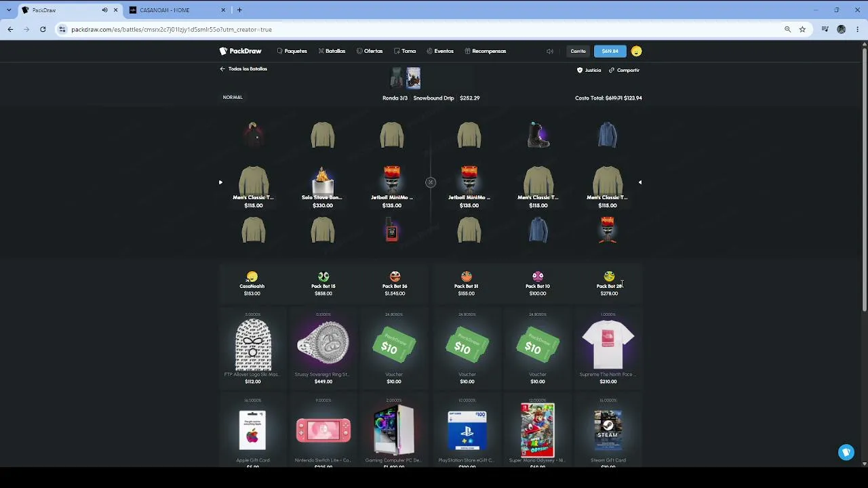Open the blue chat bubble widget
Viewport: 868px width, 488px height.
846,452
